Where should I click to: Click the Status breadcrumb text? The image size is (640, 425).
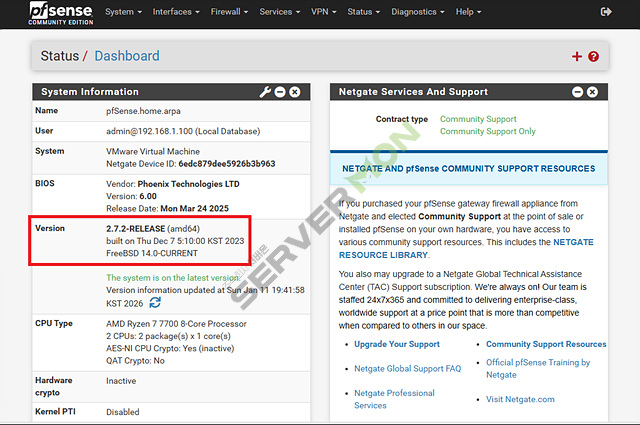tap(60, 56)
